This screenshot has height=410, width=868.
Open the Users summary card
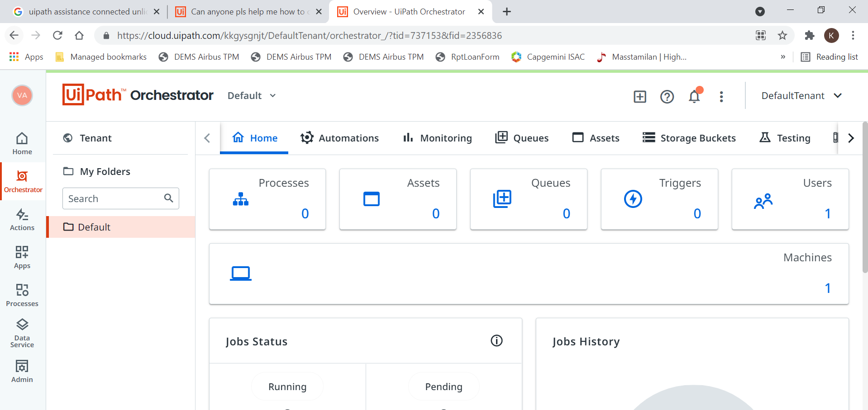click(x=790, y=199)
